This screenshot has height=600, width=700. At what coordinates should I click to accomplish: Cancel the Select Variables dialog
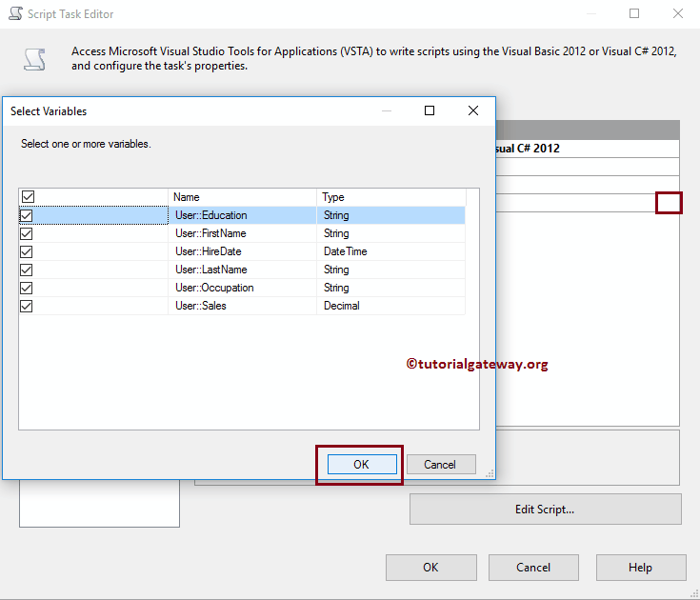click(x=441, y=465)
